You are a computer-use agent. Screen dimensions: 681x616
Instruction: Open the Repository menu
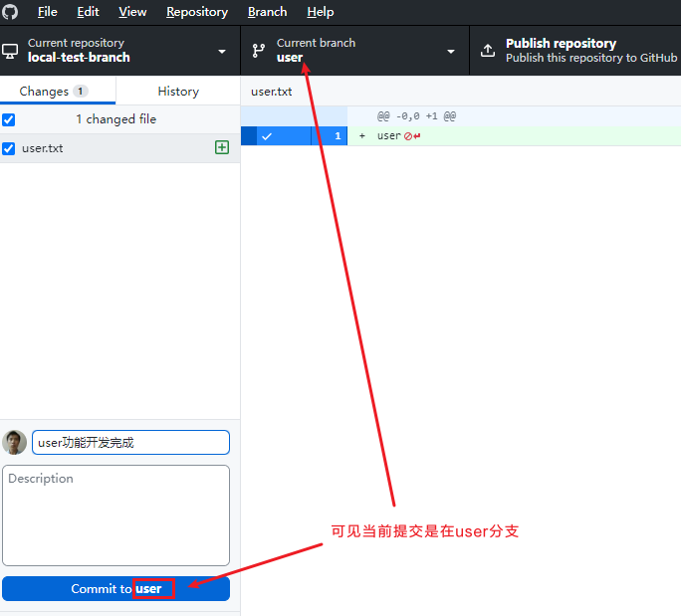coord(197,12)
